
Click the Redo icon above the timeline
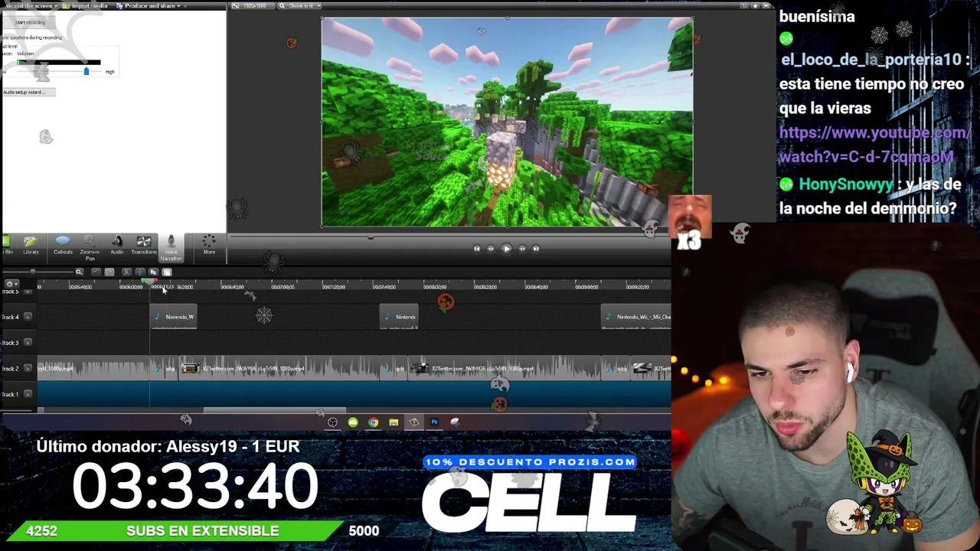click(109, 272)
